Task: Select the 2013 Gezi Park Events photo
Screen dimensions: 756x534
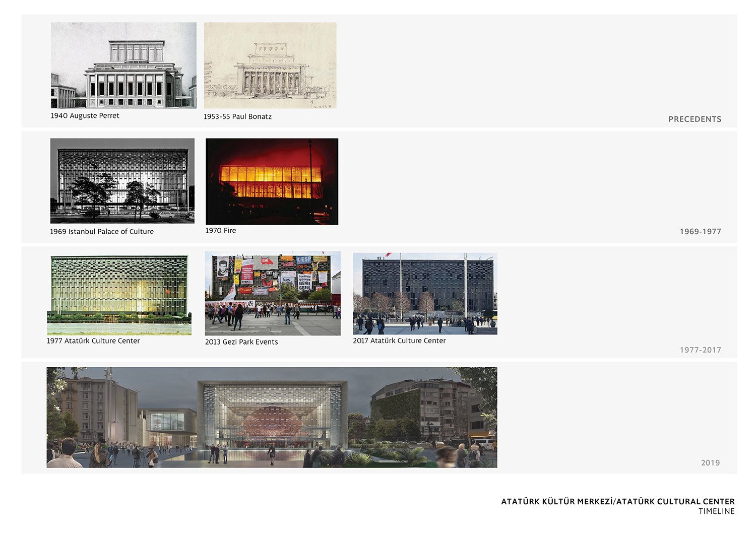Action: [273, 294]
